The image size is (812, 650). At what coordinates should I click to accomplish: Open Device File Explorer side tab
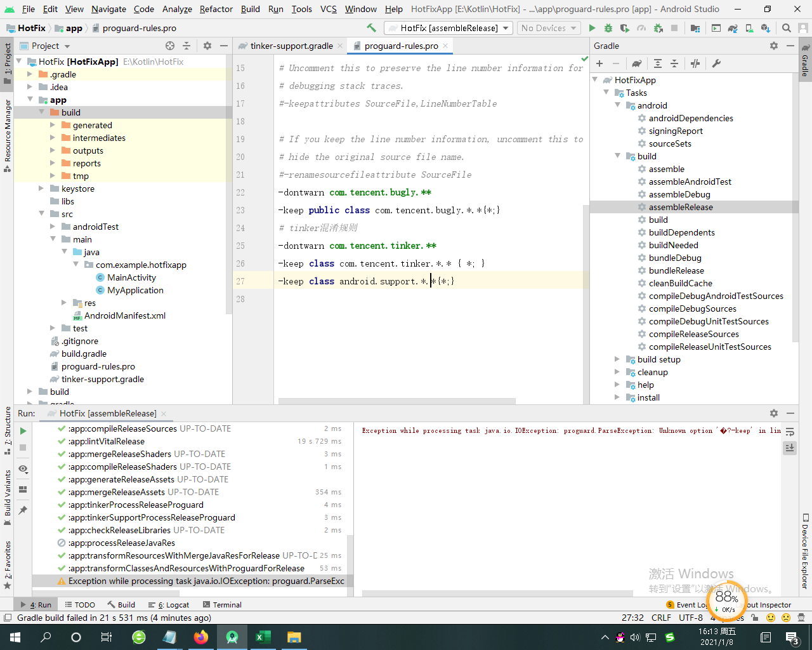[x=805, y=550]
